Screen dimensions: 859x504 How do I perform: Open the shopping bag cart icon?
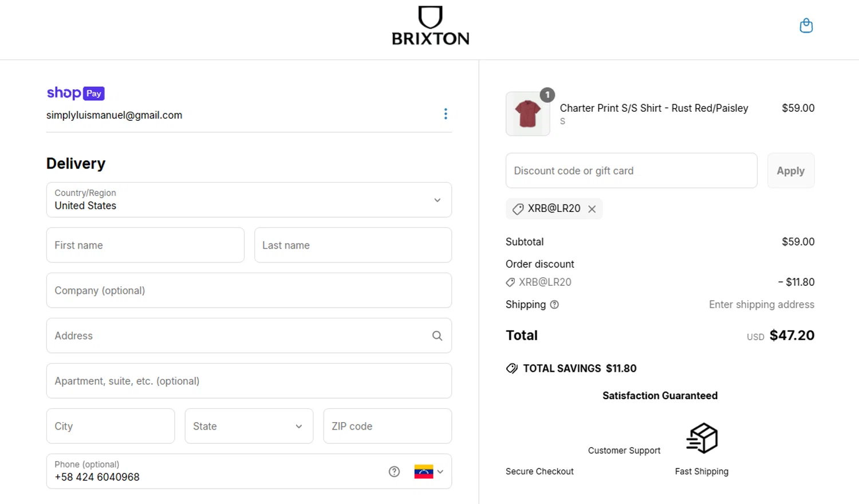(806, 26)
